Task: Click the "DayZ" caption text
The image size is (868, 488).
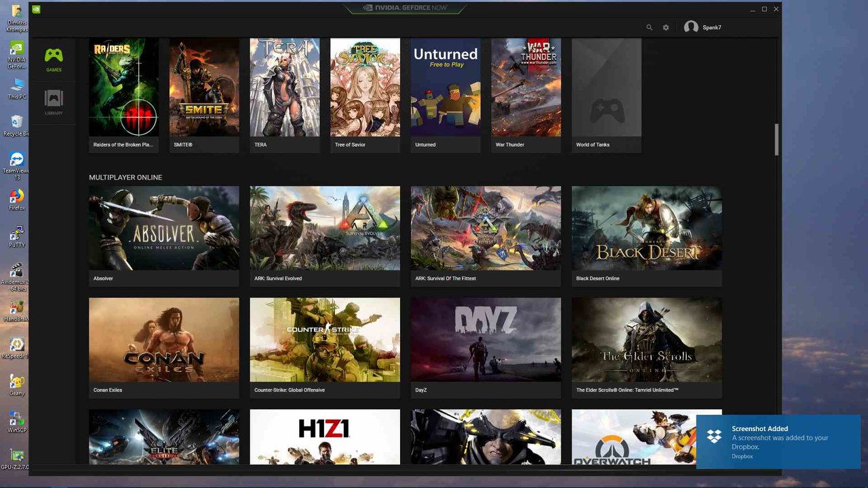Action: coord(421,390)
